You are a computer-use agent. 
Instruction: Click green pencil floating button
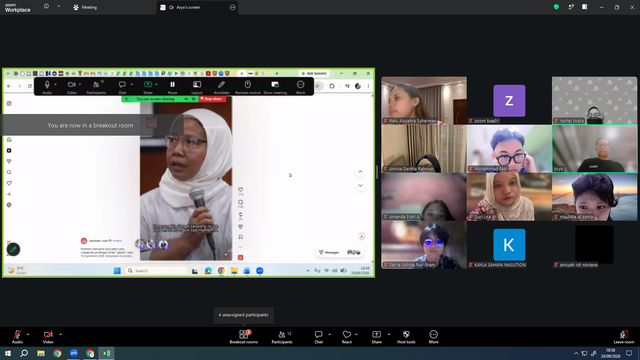pyautogui.click(x=13, y=249)
